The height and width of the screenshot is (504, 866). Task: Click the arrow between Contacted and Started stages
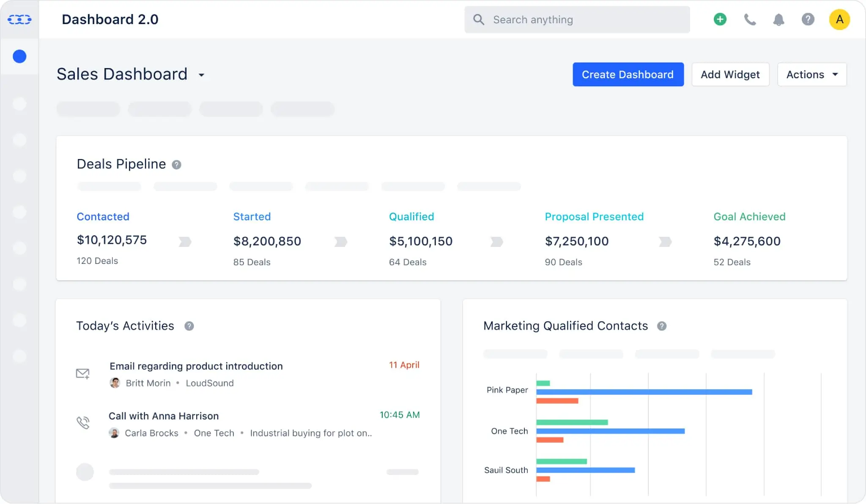[x=185, y=241]
